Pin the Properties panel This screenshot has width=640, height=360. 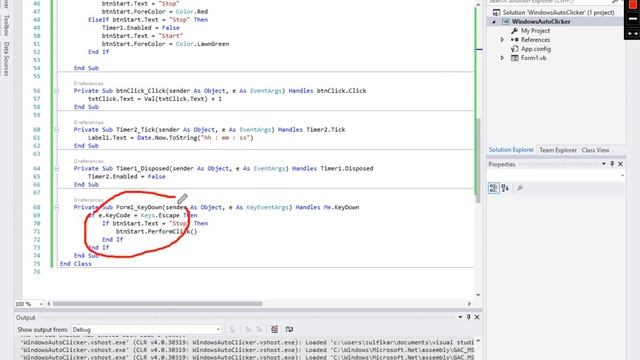[612, 164]
